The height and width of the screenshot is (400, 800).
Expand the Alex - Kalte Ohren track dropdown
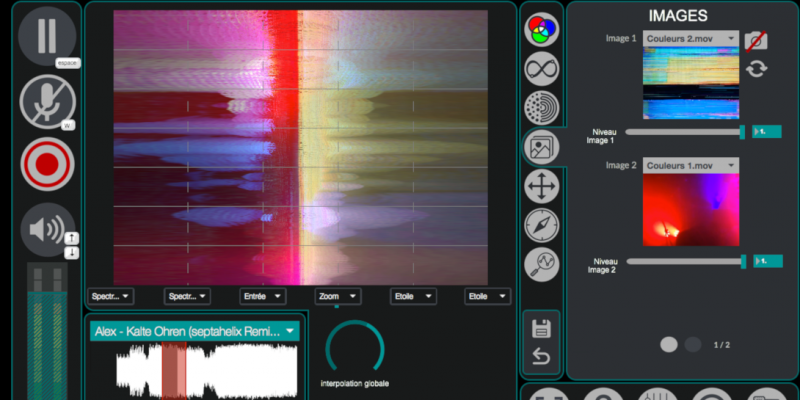(x=195, y=331)
